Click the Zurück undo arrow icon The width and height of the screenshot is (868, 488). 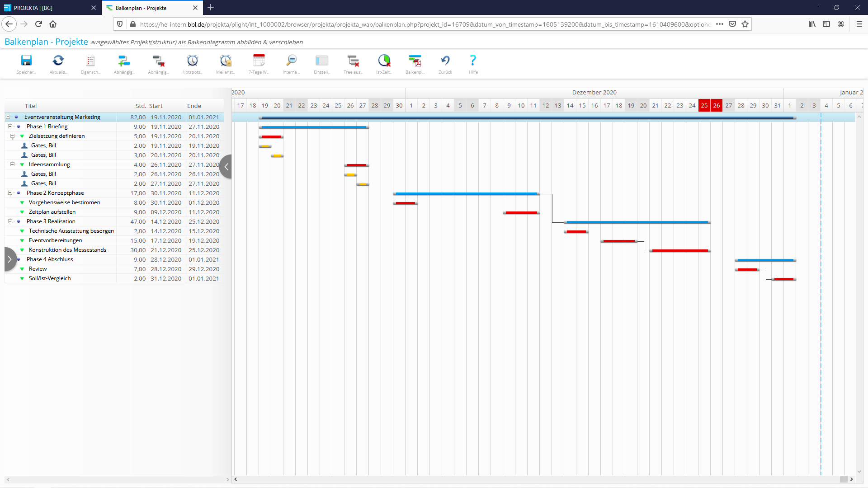click(445, 61)
